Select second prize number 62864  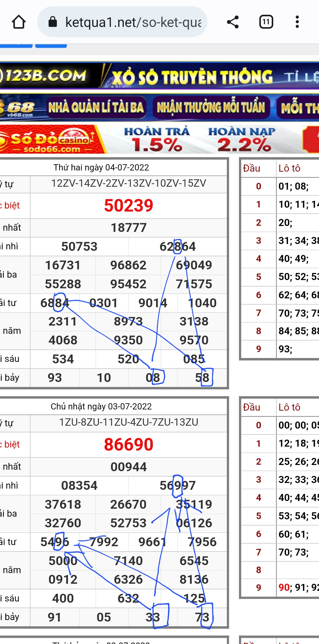[x=178, y=247]
